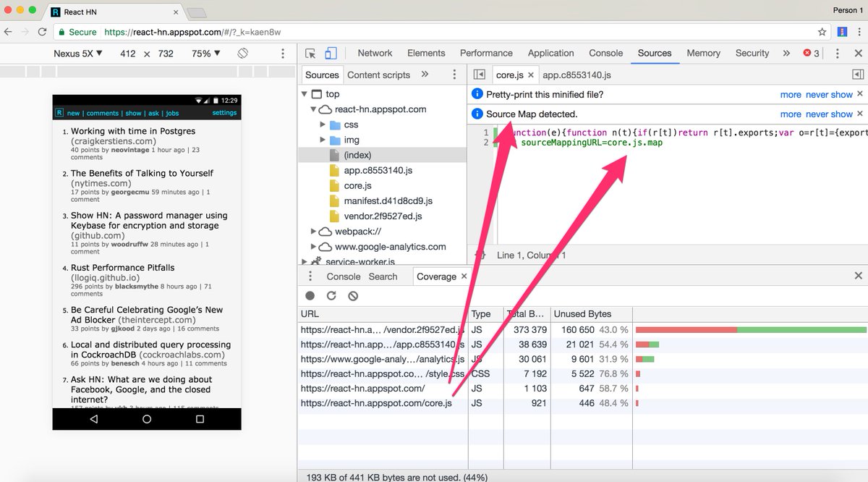
Task: Collapse the react-hn.appspot.com node
Action: click(x=313, y=109)
